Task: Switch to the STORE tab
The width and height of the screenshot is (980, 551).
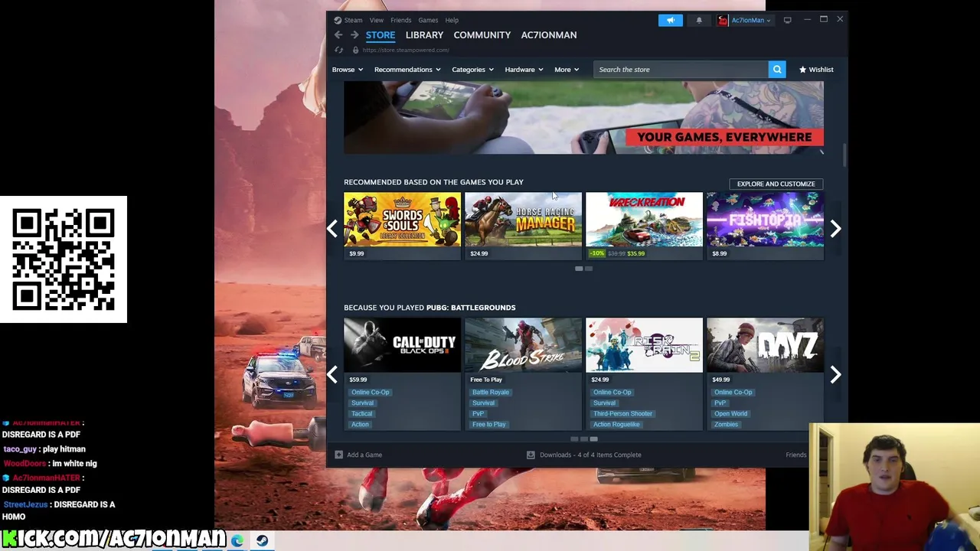Action: click(x=381, y=35)
